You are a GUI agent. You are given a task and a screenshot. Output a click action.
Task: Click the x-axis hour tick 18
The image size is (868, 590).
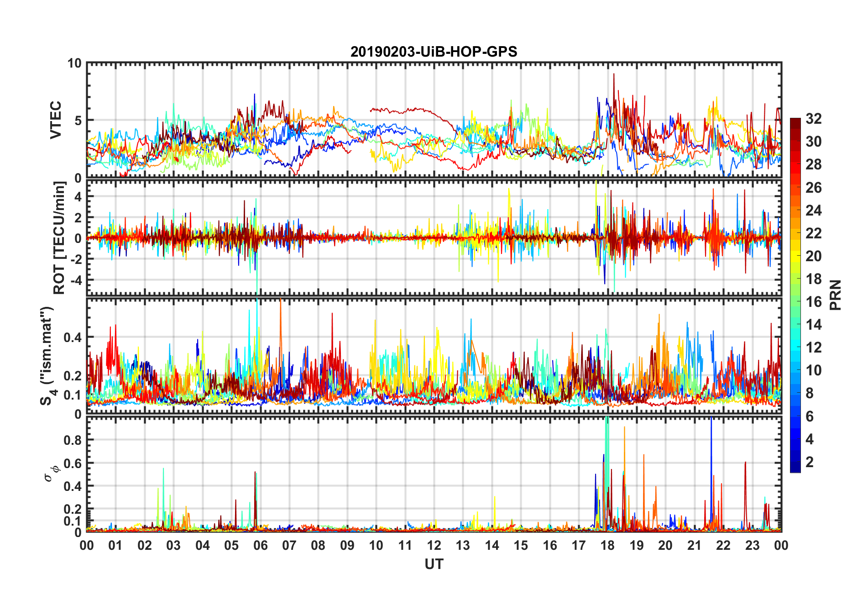pos(607,545)
